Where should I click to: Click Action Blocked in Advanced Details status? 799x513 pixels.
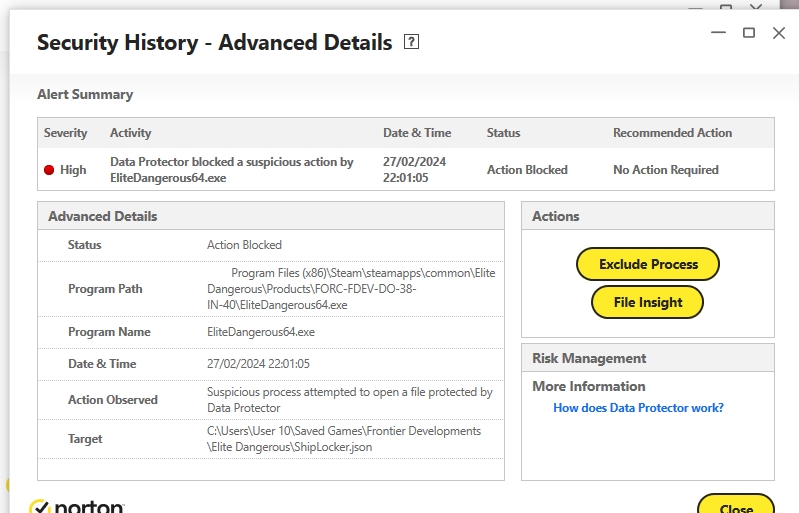(x=244, y=245)
